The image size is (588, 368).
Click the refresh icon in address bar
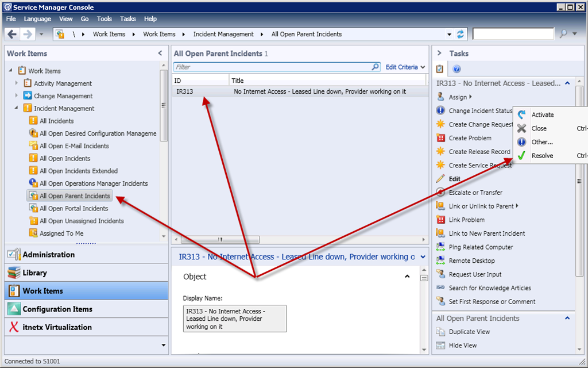pos(461,34)
